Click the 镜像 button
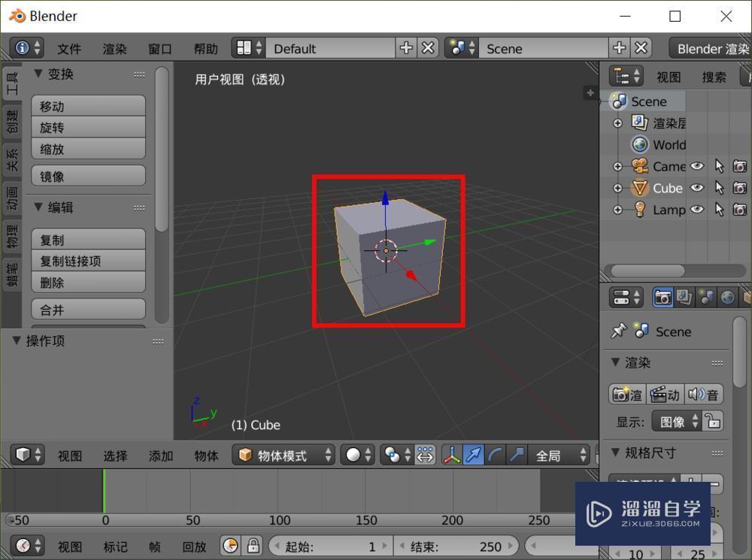This screenshot has height=560, width=752. point(88,176)
